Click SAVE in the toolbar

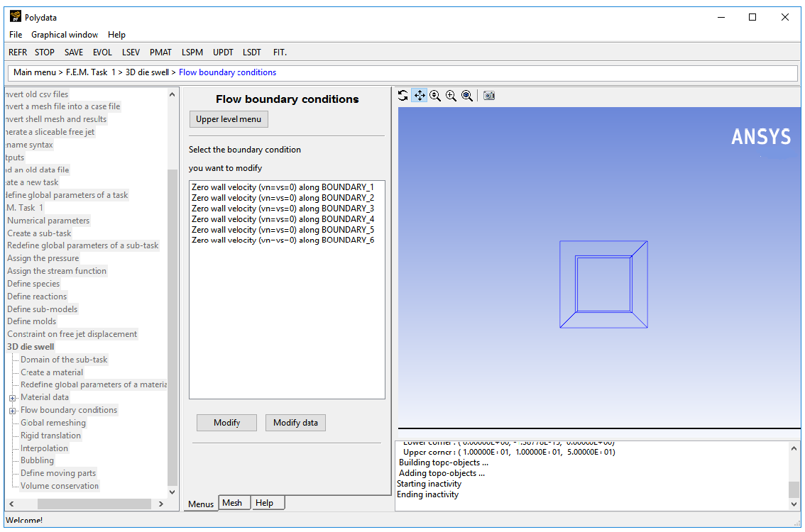74,52
